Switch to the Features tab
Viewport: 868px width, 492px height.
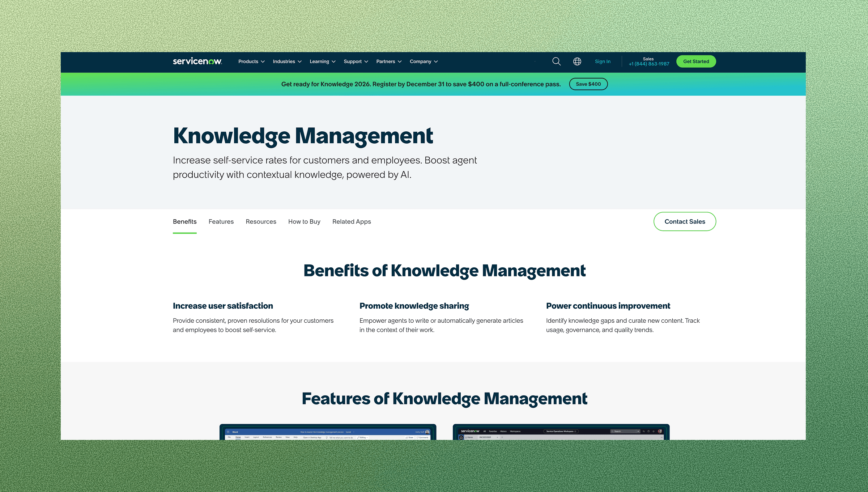pyautogui.click(x=221, y=221)
